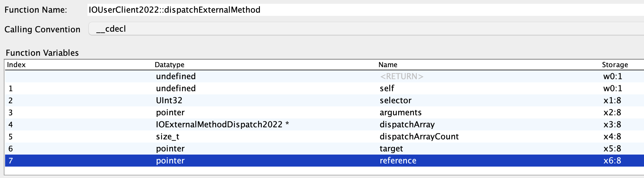The height and width of the screenshot is (178, 644).
Task: Select the self parameter name cell
Action: pyautogui.click(x=387, y=88)
